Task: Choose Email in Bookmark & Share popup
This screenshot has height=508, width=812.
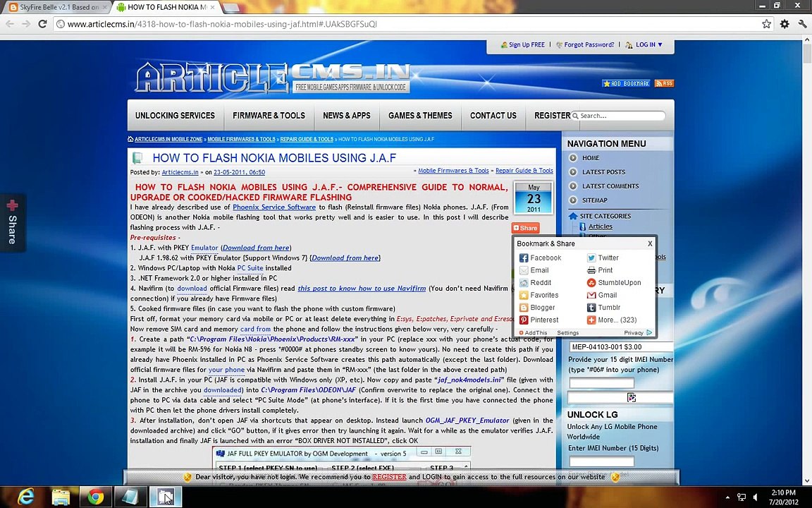Action: [x=534, y=270]
